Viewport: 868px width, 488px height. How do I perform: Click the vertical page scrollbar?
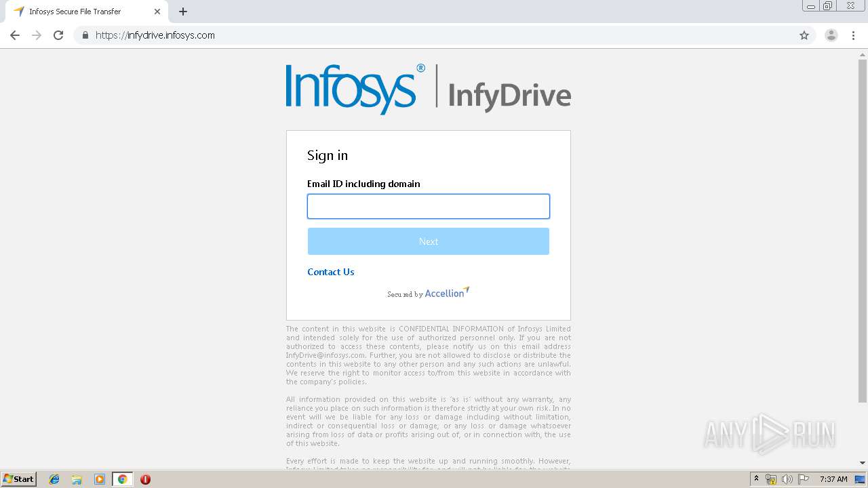click(863, 230)
